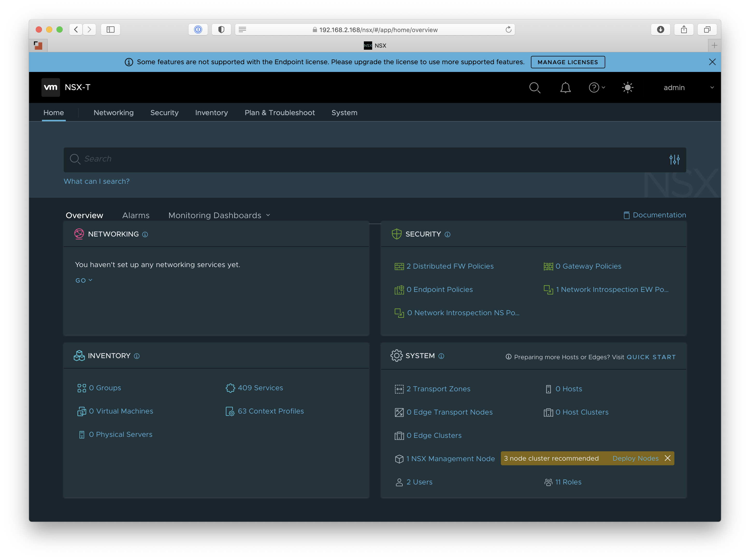Image resolution: width=750 pixels, height=560 pixels.
Task: Select the Overview tab
Action: tap(84, 216)
